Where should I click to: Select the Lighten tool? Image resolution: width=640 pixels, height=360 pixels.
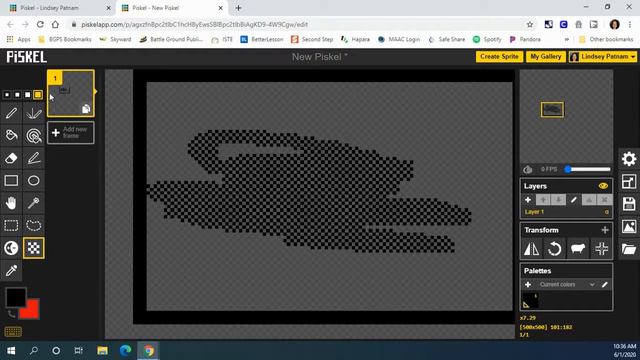tap(11, 248)
